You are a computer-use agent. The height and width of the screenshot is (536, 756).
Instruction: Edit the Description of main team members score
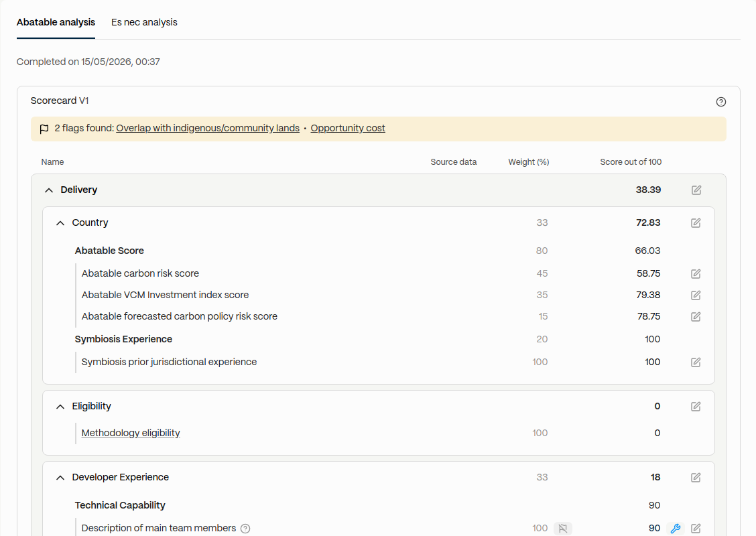pos(696,528)
